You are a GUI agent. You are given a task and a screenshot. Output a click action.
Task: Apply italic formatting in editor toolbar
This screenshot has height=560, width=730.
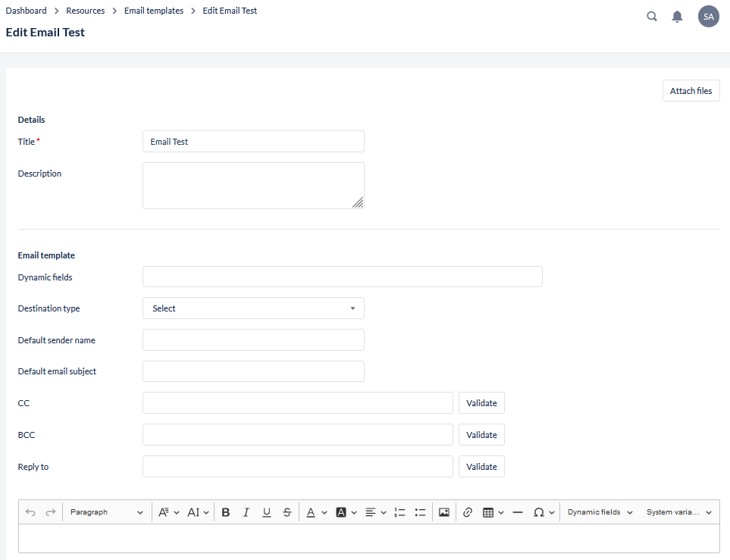pyautogui.click(x=246, y=512)
